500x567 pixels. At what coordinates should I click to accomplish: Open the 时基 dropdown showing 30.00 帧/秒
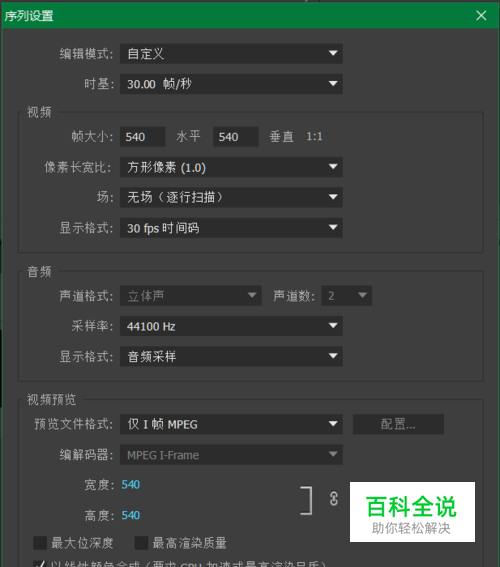[231, 84]
